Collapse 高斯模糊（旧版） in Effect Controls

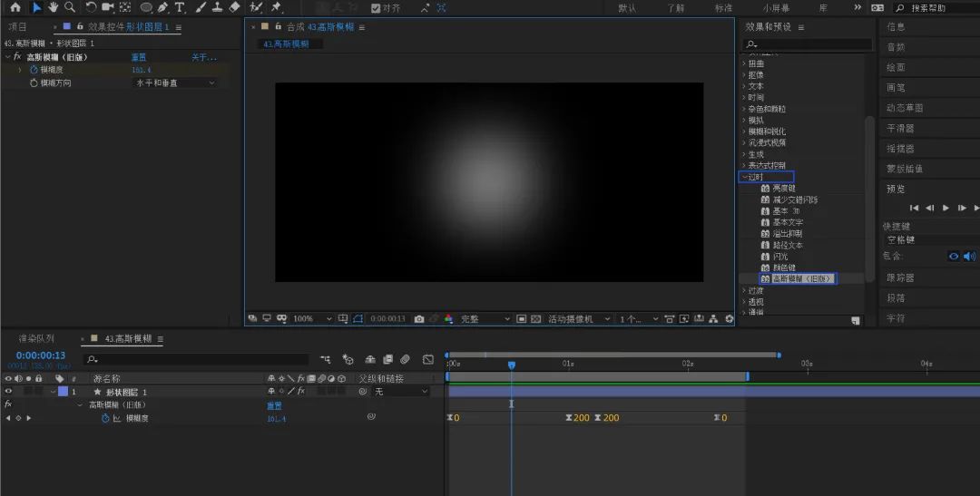(x=7, y=57)
